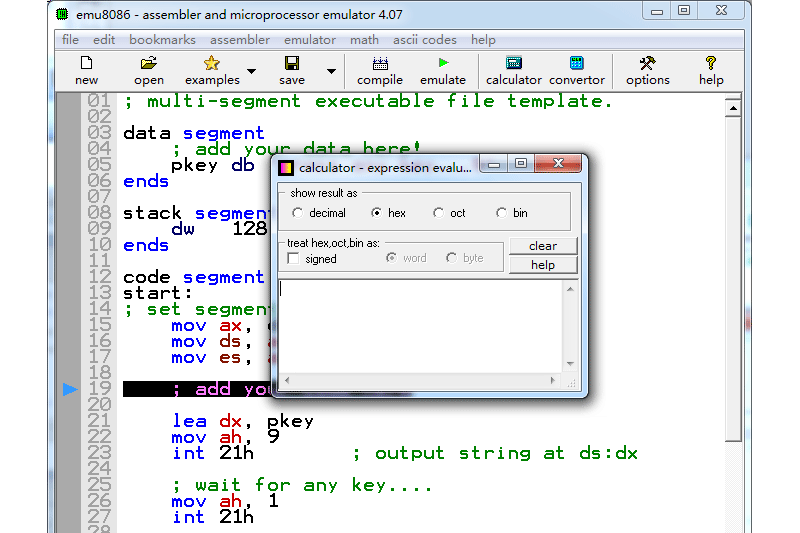
Task: Open the help menu in menu bar
Action: [x=483, y=40]
